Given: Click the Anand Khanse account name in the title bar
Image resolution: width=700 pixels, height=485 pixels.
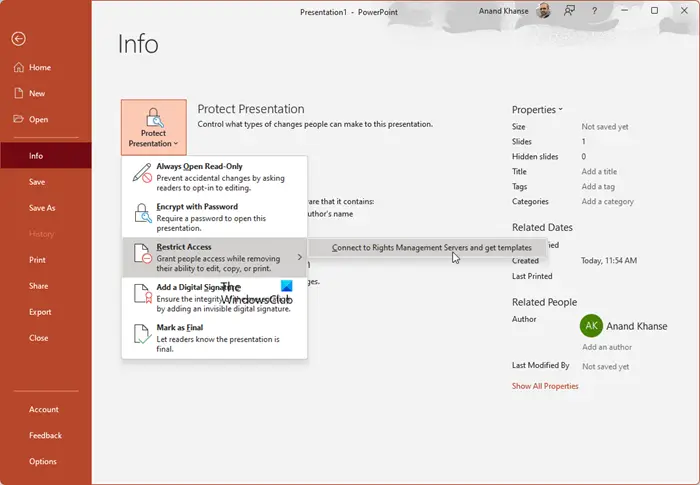Looking at the screenshot, I should coord(504,11).
